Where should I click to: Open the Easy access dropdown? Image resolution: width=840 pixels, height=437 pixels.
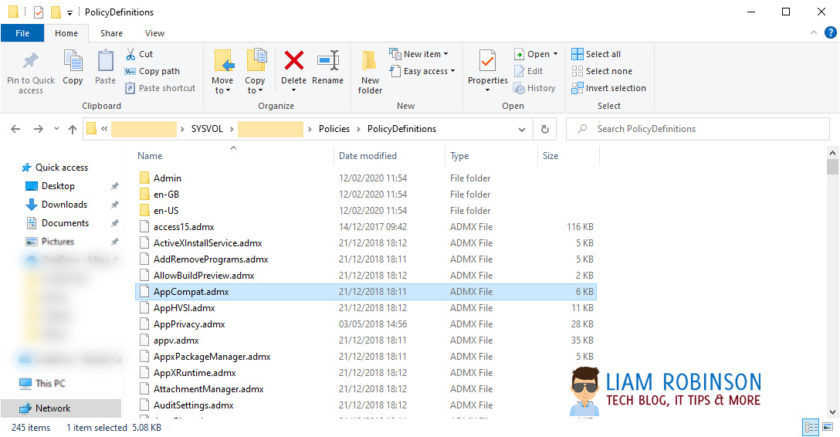click(423, 71)
